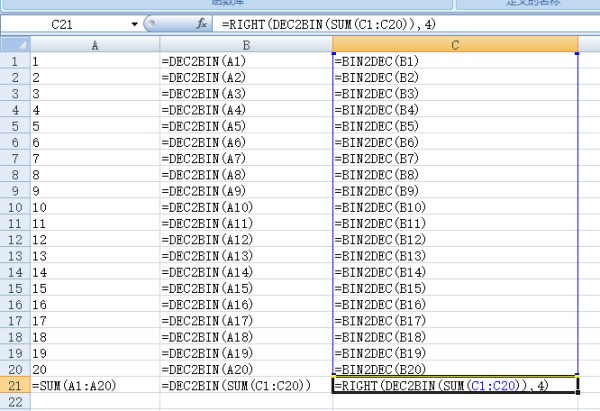Select cell C12 with =BIN2DEC(B12)
The width and height of the screenshot is (600, 411).
455,239
